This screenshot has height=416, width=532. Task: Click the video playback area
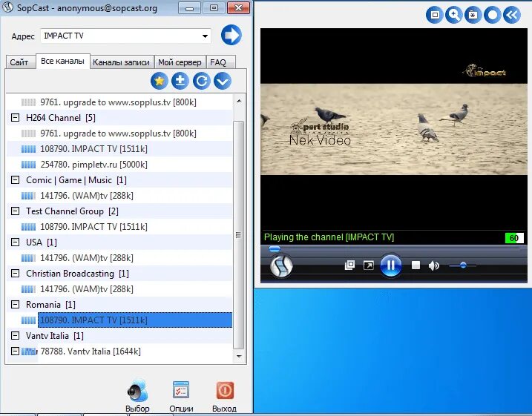394,129
